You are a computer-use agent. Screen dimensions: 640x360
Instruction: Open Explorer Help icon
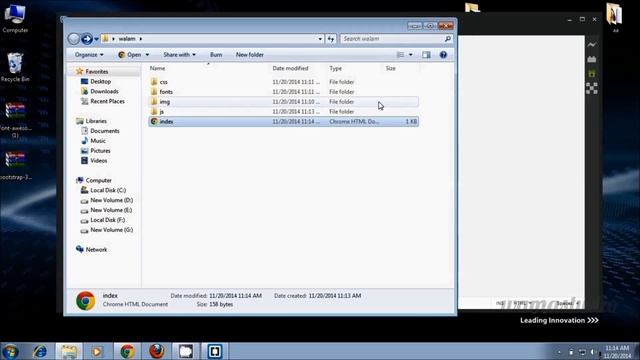(443, 55)
